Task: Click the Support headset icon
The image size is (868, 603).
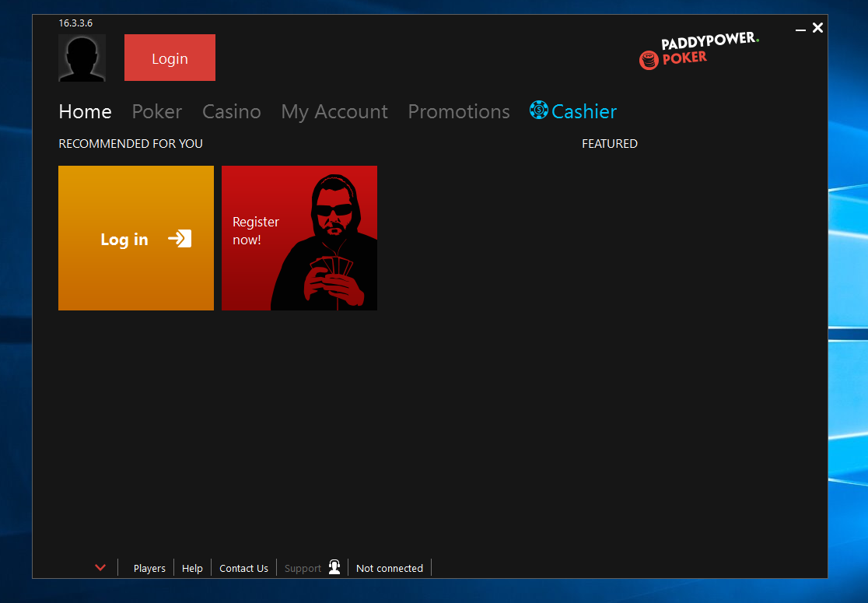Action: click(x=334, y=567)
